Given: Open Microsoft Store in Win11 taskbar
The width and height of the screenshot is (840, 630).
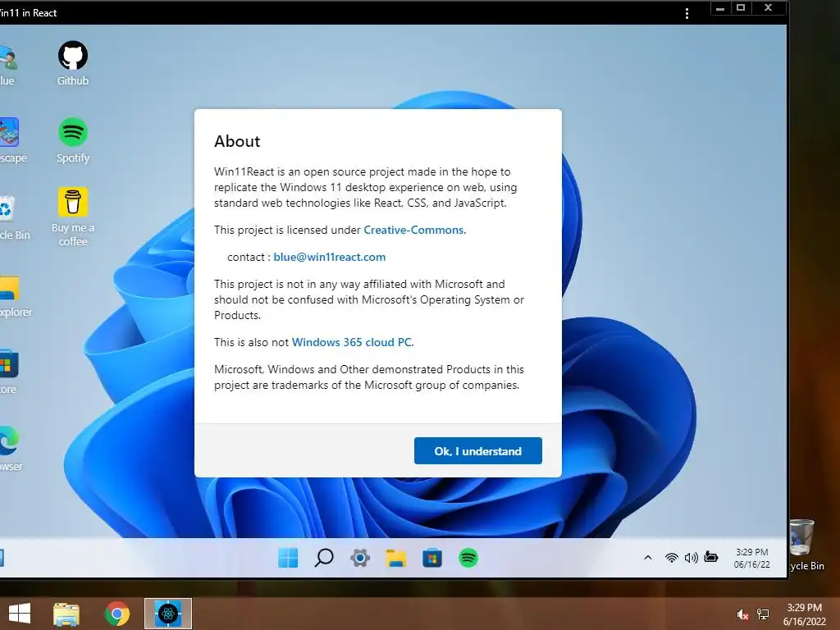Looking at the screenshot, I should click(431, 558).
